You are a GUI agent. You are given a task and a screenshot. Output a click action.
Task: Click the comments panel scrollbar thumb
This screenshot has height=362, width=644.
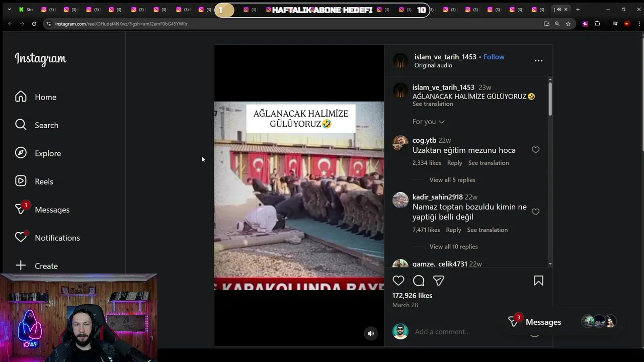(550, 98)
